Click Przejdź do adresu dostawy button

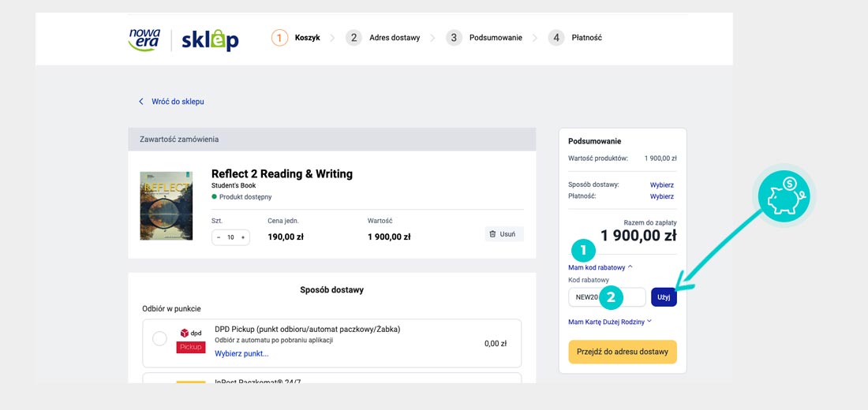(623, 352)
